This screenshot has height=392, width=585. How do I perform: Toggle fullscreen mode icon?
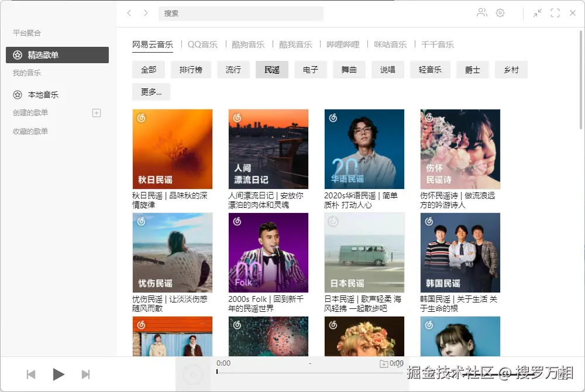click(555, 13)
